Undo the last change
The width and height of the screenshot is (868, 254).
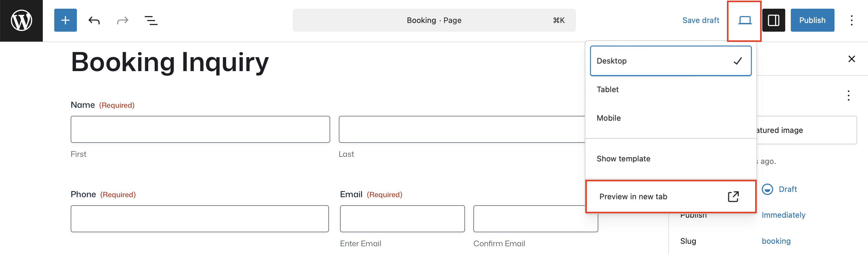click(94, 20)
